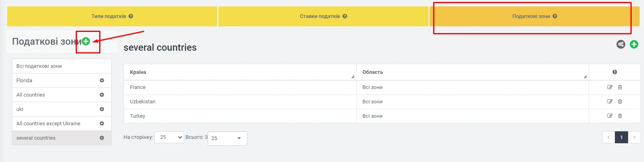Sort by Країна column header
Screen dimensions: 644x162
pos(240,72)
